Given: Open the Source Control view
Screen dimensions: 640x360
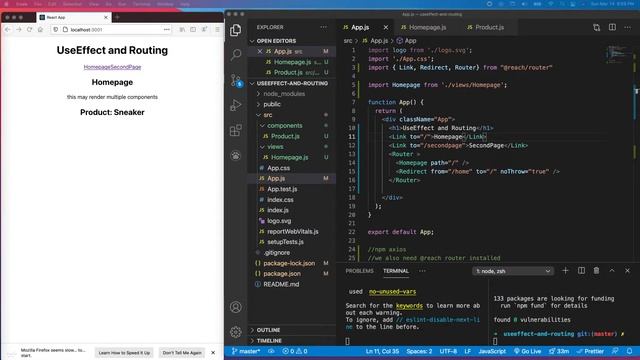Looking at the screenshot, I should (x=236, y=80).
